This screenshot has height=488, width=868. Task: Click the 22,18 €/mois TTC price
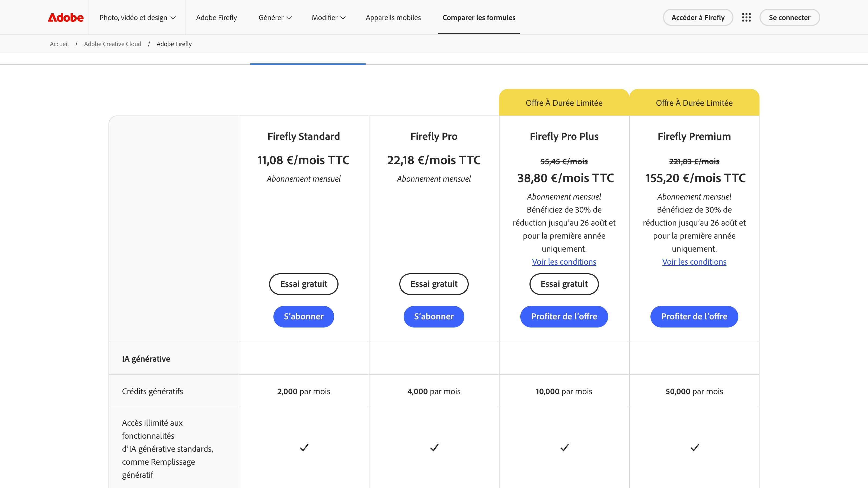coord(434,160)
